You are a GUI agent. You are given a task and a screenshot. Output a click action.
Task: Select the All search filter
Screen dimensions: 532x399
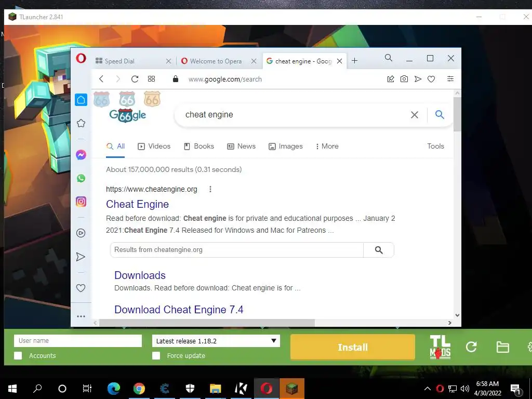click(x=115, y=146)
